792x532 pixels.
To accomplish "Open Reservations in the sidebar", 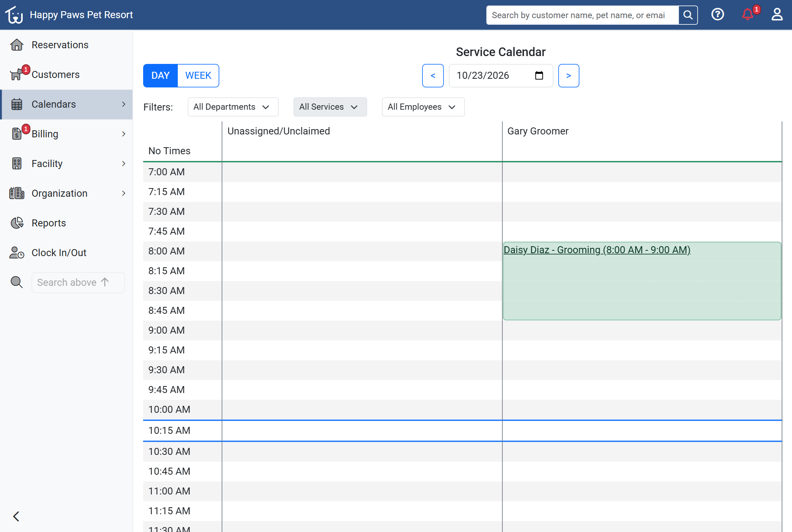I will click(x=66, y=45).
